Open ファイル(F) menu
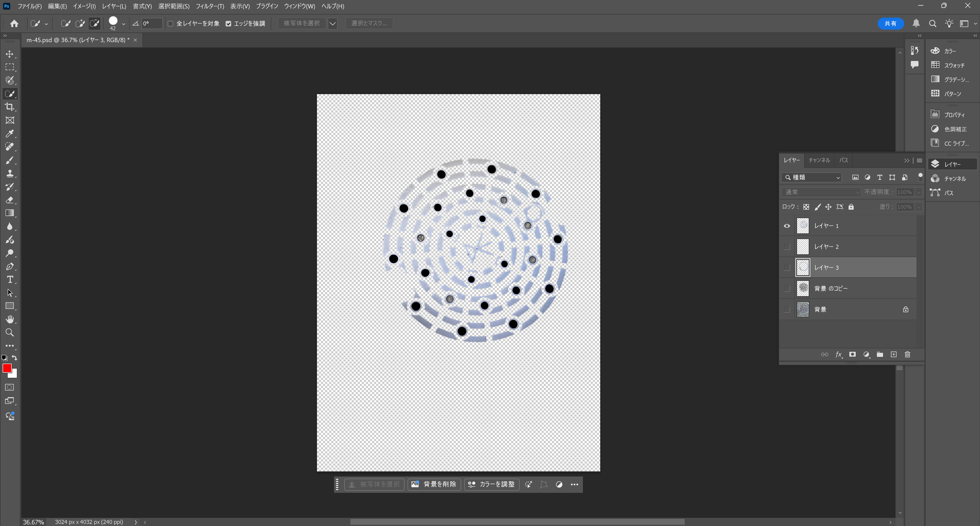 point(29,6)
